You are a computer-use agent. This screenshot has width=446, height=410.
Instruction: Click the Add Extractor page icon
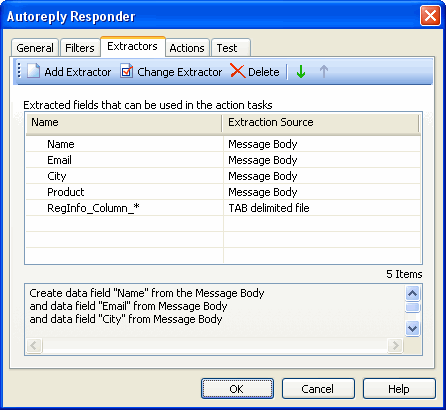[x=33, y=71]
